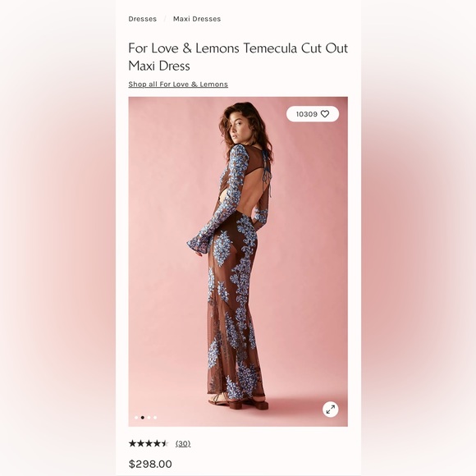The image size is (476, 476).
Task: Open the (30) reviews link
Action: tap(183, 443)
